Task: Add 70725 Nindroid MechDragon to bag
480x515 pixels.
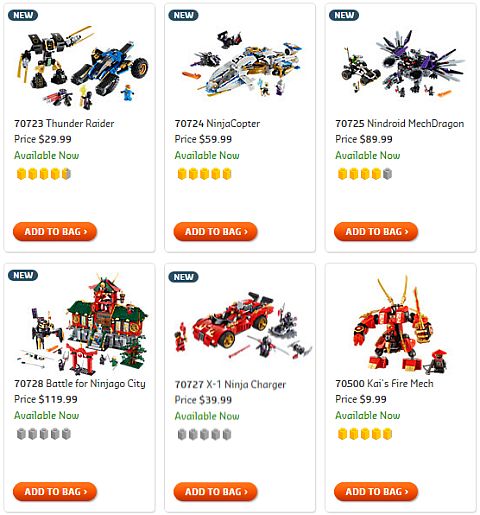Action: point(376,231)
